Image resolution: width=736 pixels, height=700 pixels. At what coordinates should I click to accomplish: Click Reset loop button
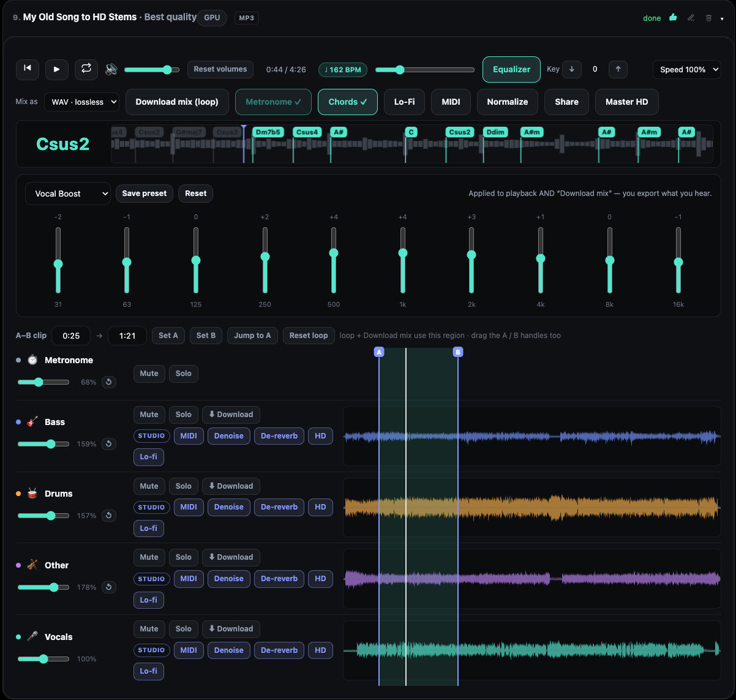[x=309, y=336]
